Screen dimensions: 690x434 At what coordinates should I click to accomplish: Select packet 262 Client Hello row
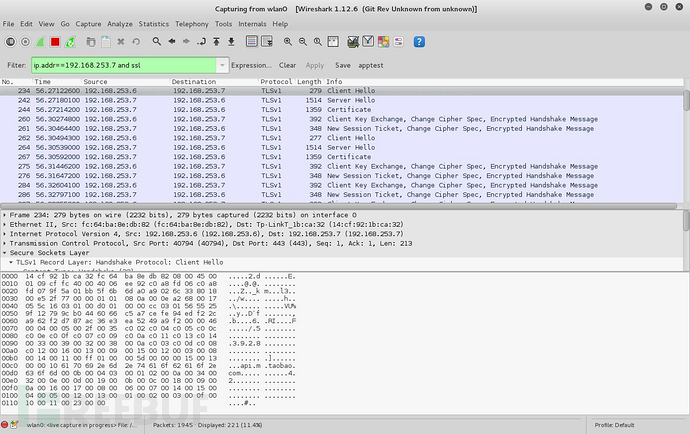point(342,138)
